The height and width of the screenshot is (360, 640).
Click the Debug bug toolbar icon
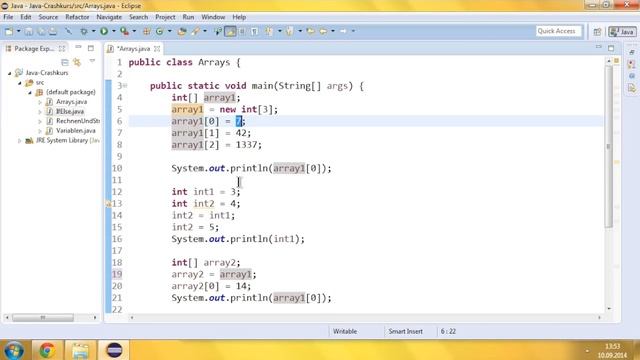coord(84,31)
